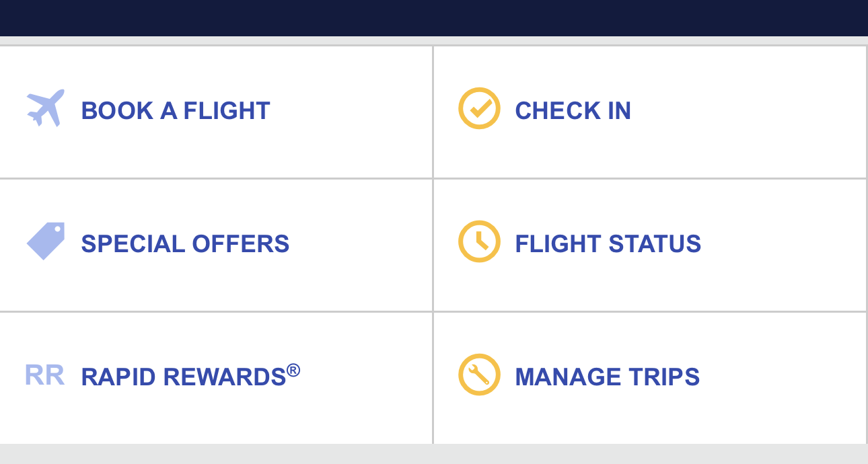Click the yellow wrench circle icon
Image resolution: width=868 pixels, height=464 pixels.
point(479,375)
